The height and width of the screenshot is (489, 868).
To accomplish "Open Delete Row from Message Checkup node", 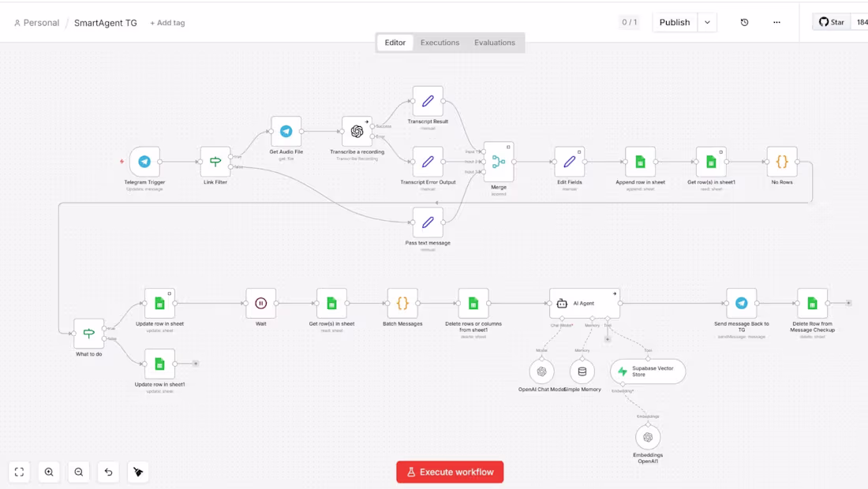I will pos(813,303).
